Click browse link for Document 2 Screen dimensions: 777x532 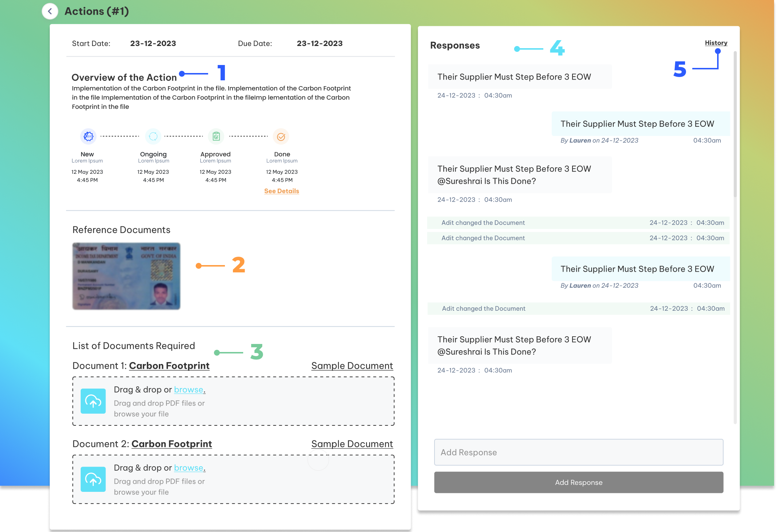click(188, 468)
